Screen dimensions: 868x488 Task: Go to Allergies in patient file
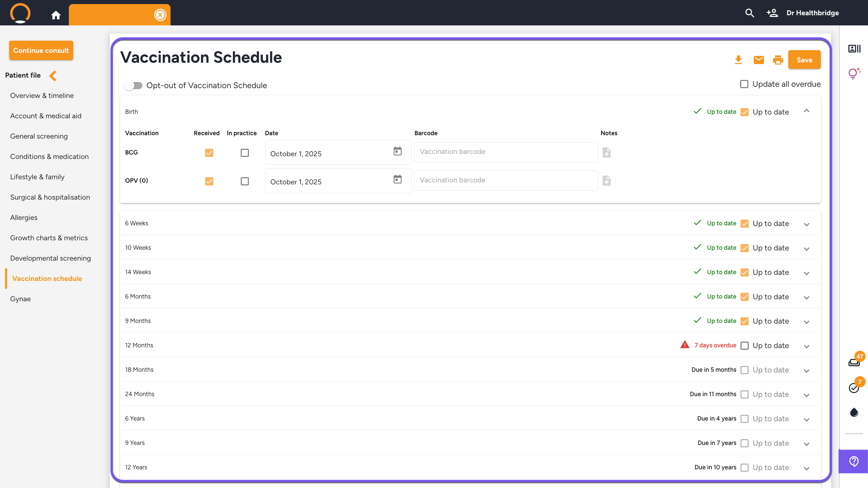24,218
